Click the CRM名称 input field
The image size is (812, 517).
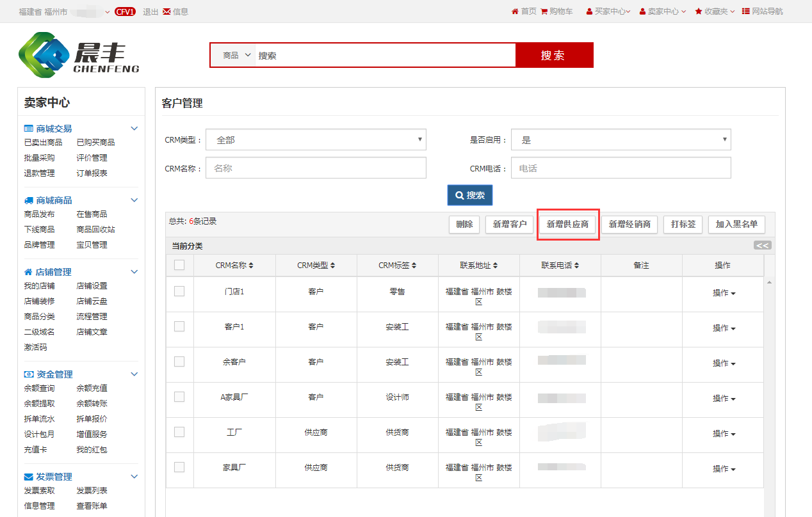316,168
